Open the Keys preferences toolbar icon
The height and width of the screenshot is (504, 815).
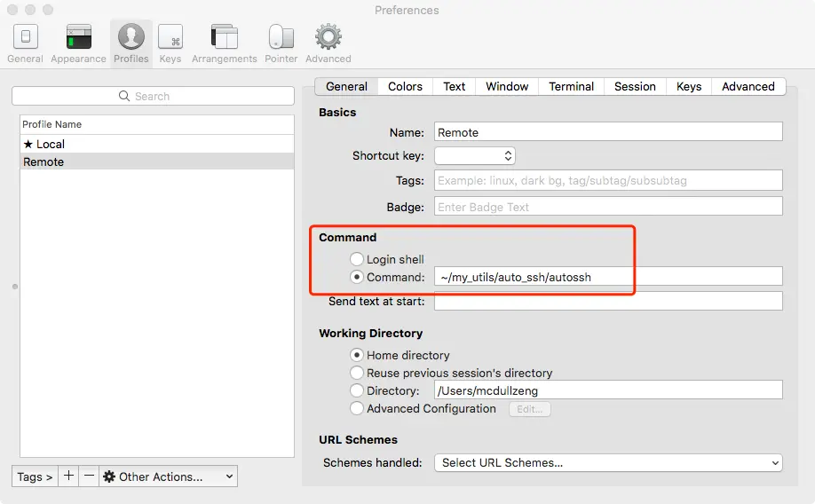pyautogui.click(x=170, y=43)
